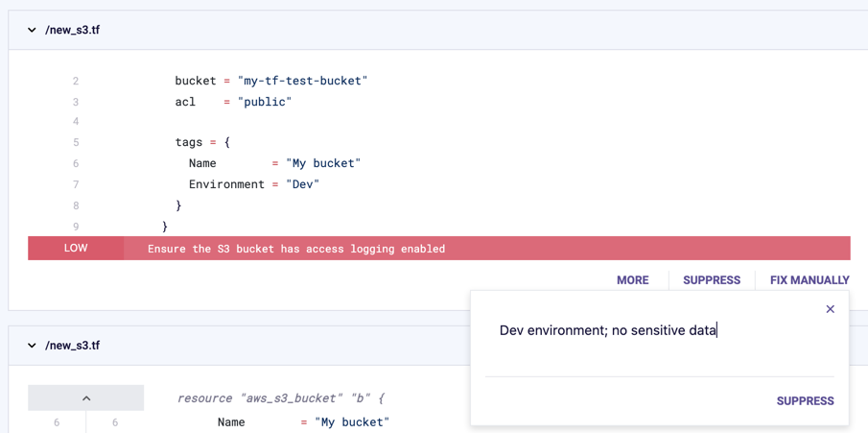
Task: Confirm SUPPRESS in the popup
Action: [805, 401]
